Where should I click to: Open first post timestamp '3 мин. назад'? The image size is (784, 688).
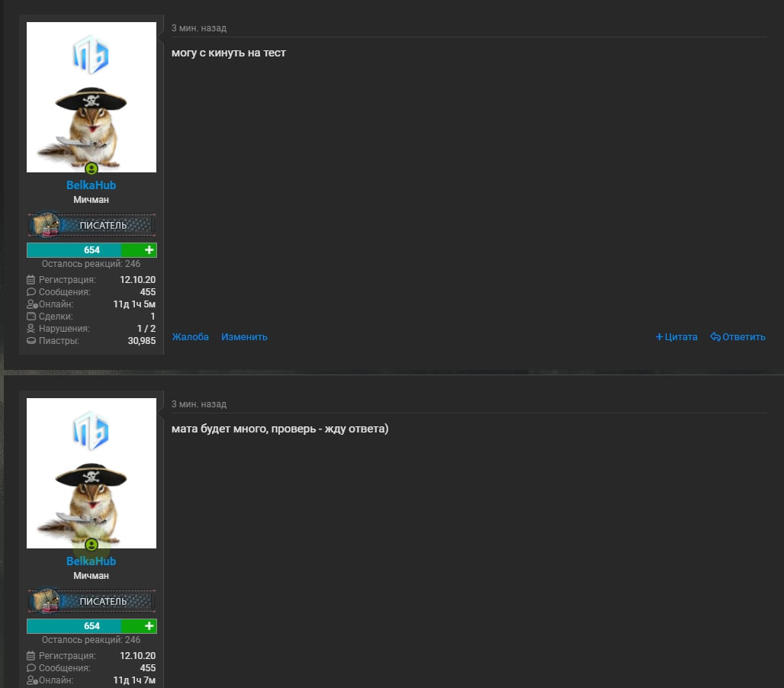(199, 28)
